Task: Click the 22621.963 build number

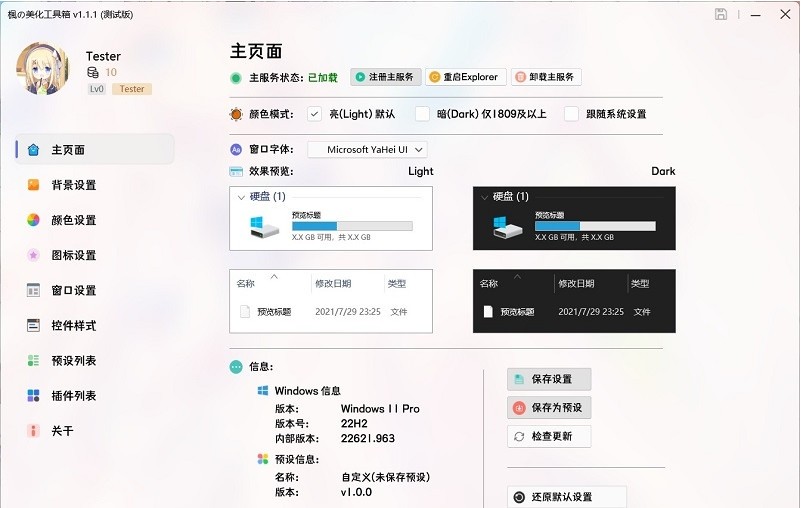Action: pyautogui.click(x=368, y=438)
